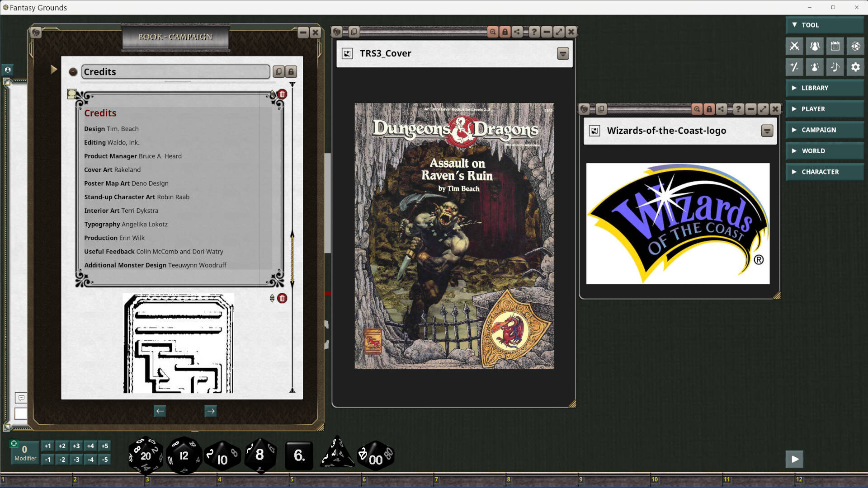
Task: Open the Modifiers tool with plus/minus icon
Action: click(794, 67)
